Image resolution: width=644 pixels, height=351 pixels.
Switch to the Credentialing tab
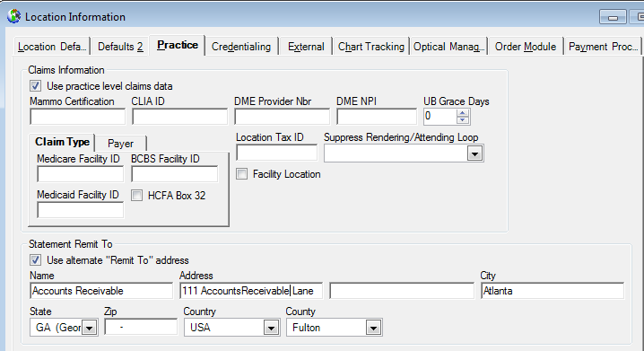[x=241, y=47]
